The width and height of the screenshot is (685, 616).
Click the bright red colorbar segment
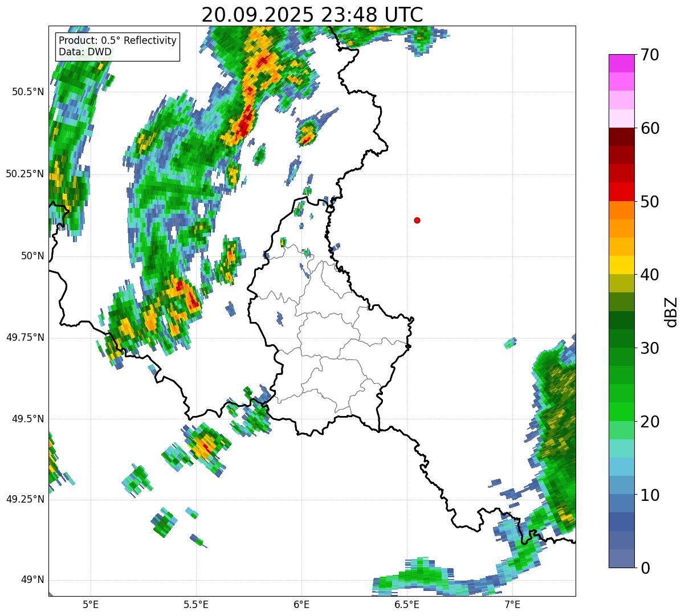coord(621,191)
